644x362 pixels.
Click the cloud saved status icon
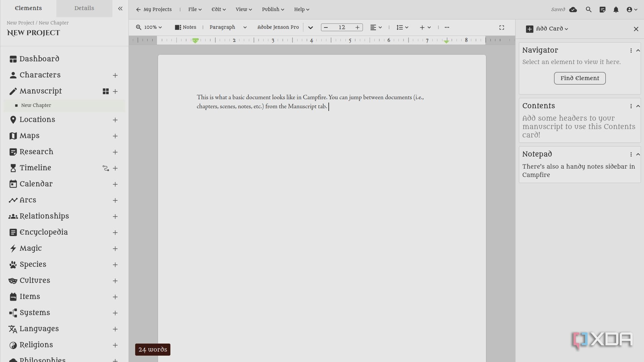(573, 10)
